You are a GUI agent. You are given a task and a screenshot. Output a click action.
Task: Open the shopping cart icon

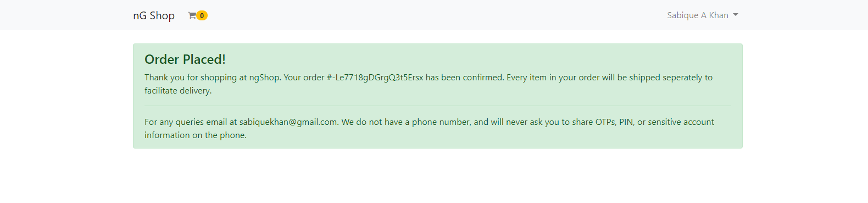click(x=192, y=15)
